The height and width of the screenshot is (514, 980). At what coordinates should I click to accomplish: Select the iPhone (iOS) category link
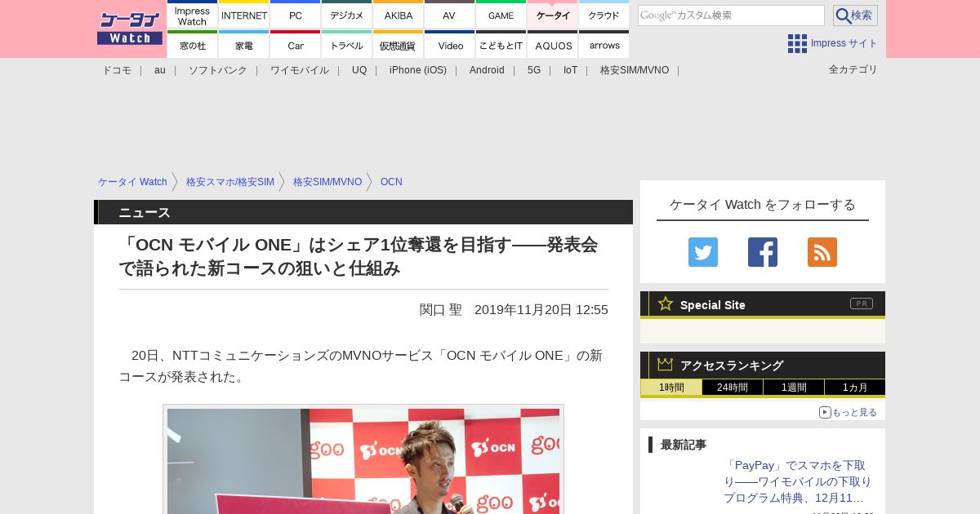418,70
